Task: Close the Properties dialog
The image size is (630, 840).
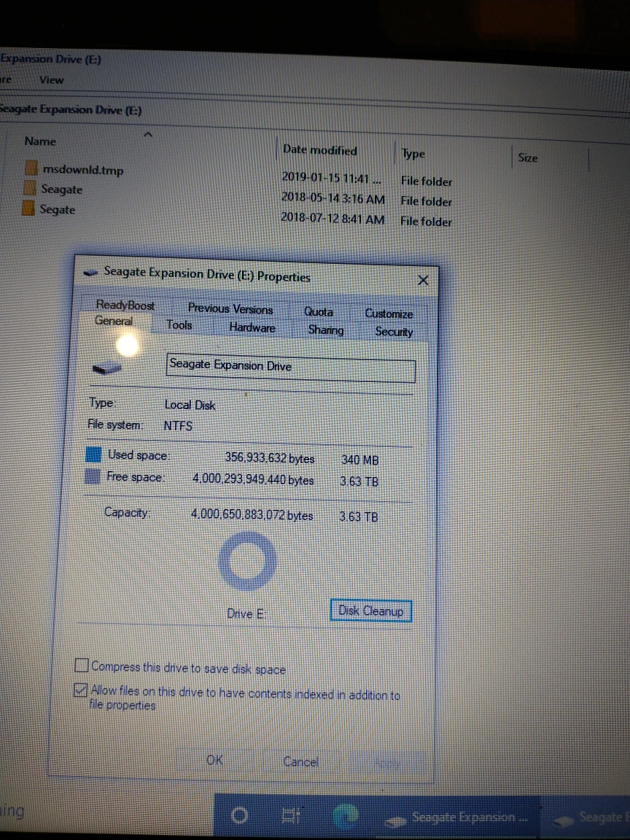Action: [423, 280]
